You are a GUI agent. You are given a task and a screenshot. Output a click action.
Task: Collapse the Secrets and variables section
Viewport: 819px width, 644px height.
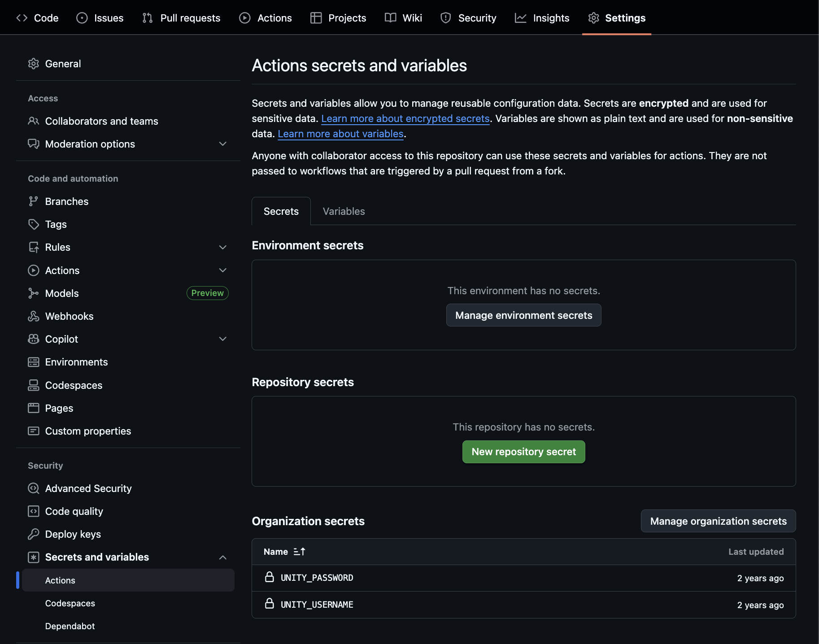pyautogui.click(x=223, y=557)
